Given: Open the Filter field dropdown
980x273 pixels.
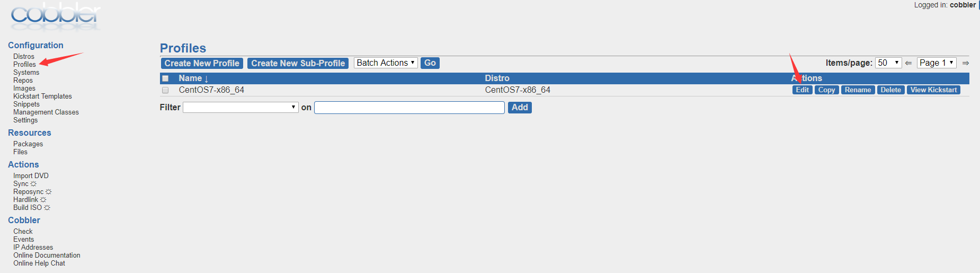Looking at the screenshot, I should 240,108.
